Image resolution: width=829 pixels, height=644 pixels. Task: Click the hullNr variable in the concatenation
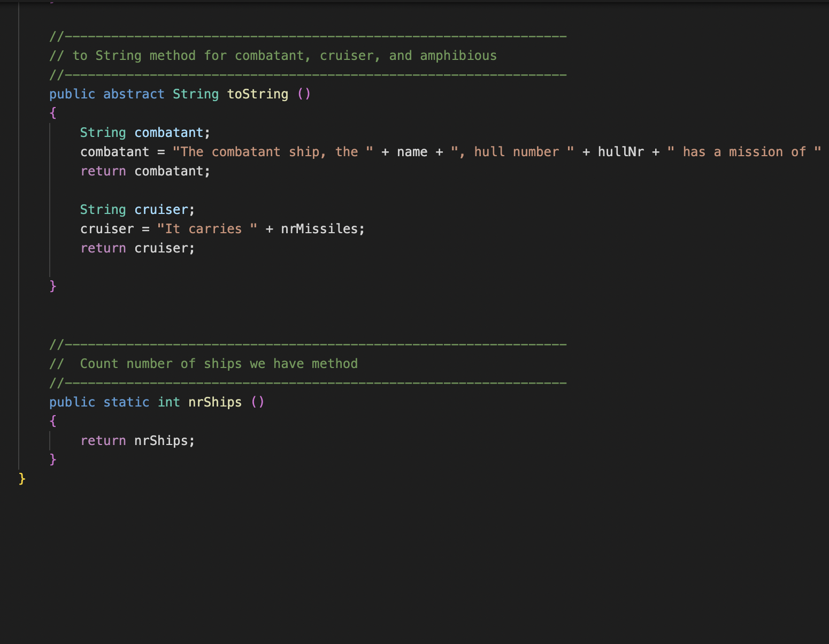[621, 152]
